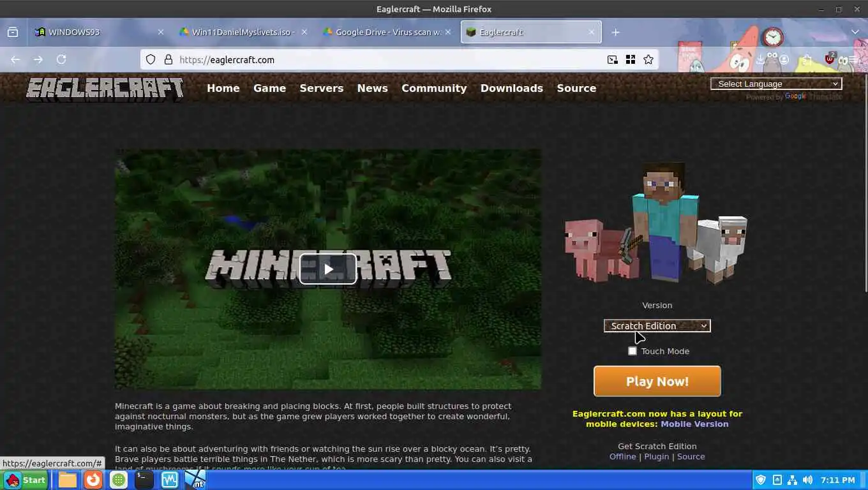Click the Steve with pig and sheep image

tap(656, 223)
